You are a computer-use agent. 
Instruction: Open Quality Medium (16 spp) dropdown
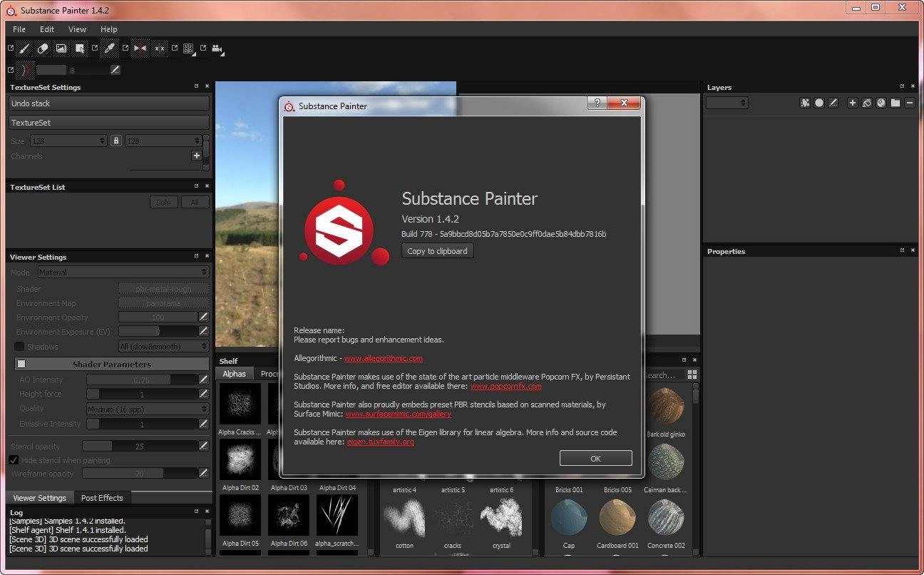pos(148,409)
